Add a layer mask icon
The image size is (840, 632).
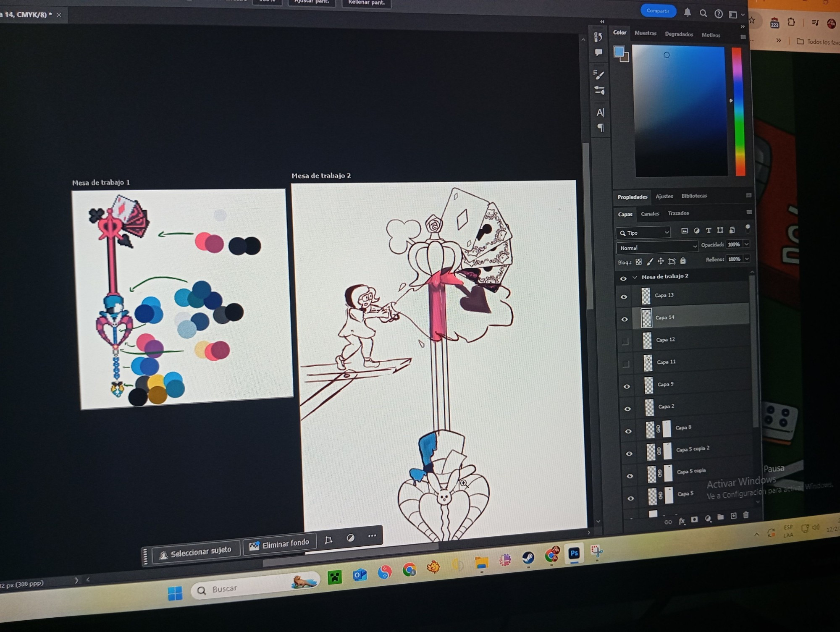tap(694, 519)
